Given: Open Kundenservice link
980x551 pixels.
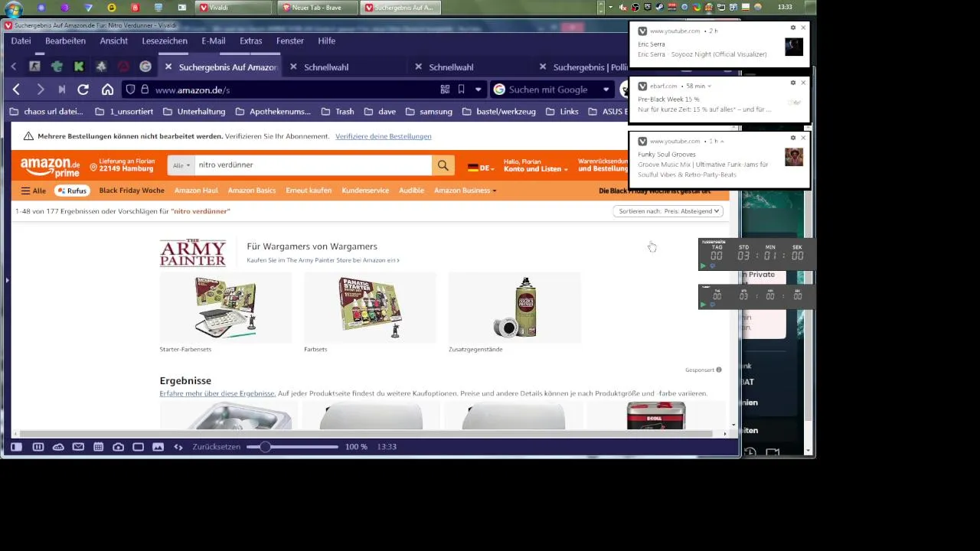Looking at the screenshot, I should (x=365, y=191).
